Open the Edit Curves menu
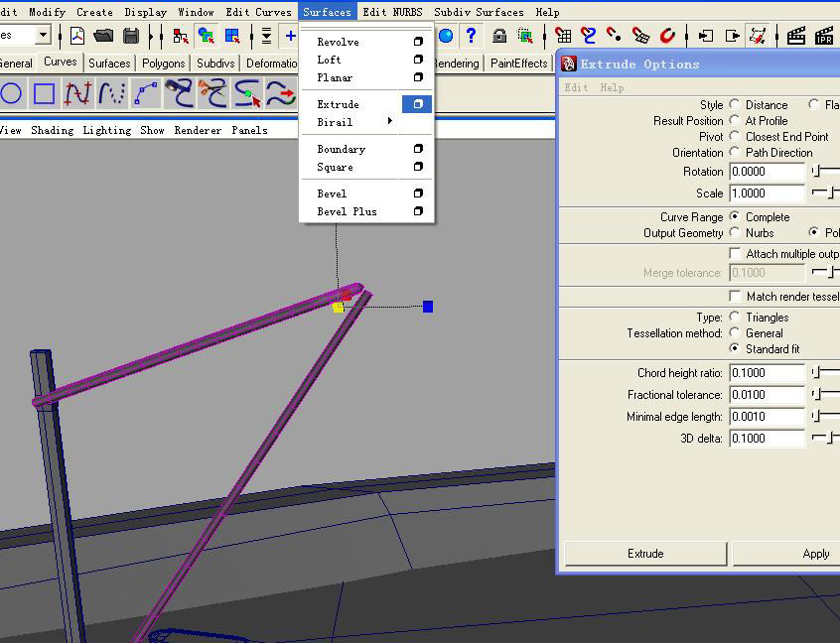Screen dimensions: 840x643 [259, 12]
